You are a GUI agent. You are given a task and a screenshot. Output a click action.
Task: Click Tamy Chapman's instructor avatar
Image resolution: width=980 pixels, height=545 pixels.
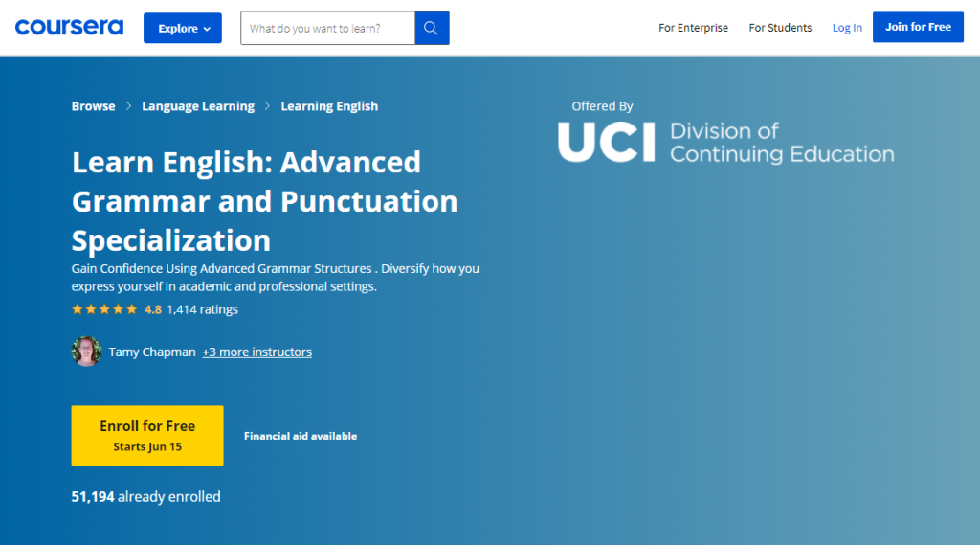[x=87, y=352]
